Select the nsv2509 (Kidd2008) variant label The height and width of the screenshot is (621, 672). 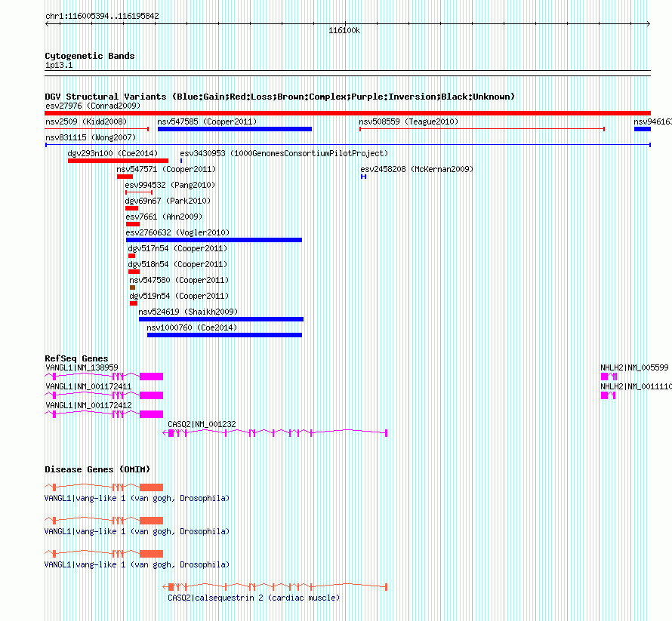[x=86, y=121]
